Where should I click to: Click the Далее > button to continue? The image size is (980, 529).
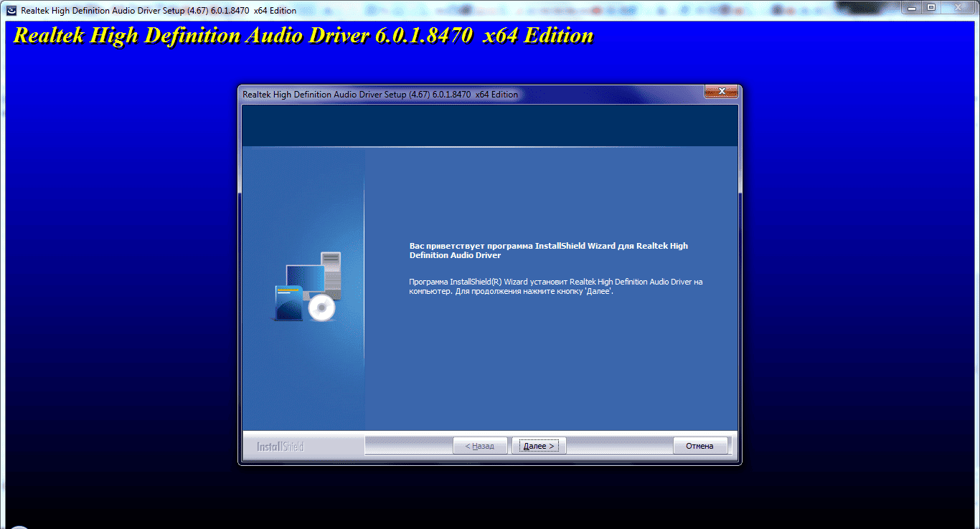[x=539, y=446]
